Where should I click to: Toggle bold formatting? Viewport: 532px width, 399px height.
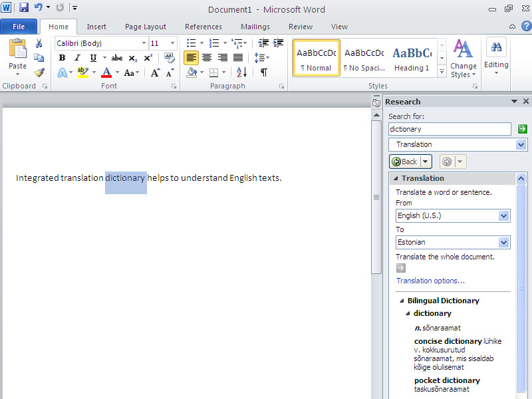tap(62, 58)
